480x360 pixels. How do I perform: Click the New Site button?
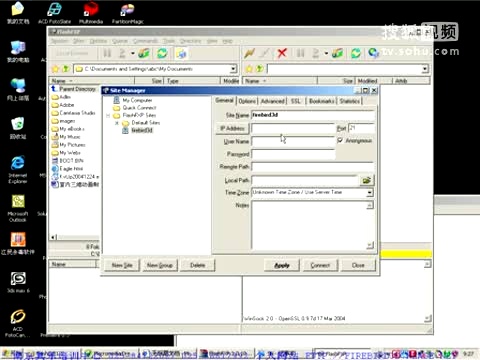click(x=122, y=265)
